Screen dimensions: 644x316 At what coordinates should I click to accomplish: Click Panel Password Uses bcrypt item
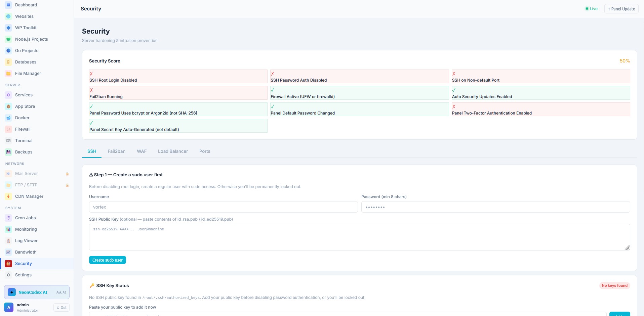[178, 109]
